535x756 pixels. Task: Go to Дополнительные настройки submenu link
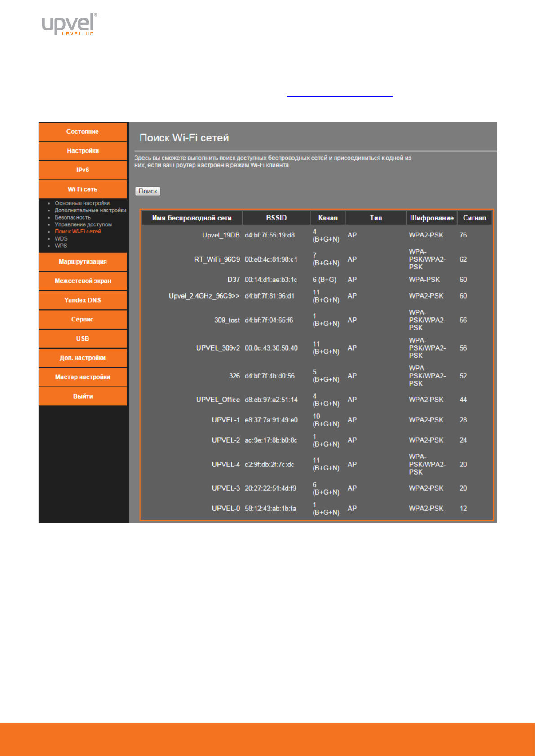90,211
